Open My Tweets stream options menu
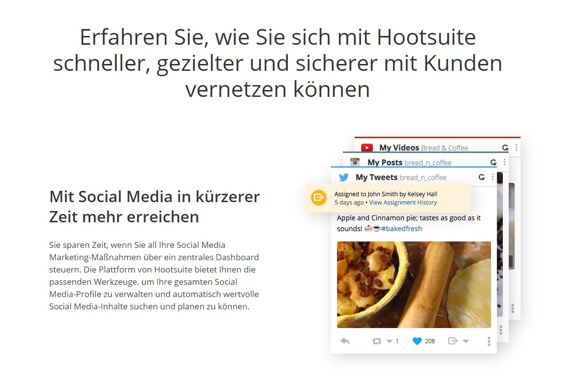Image resolution: width=583 pixels, height=392 pixels. (x=492, y=177)
